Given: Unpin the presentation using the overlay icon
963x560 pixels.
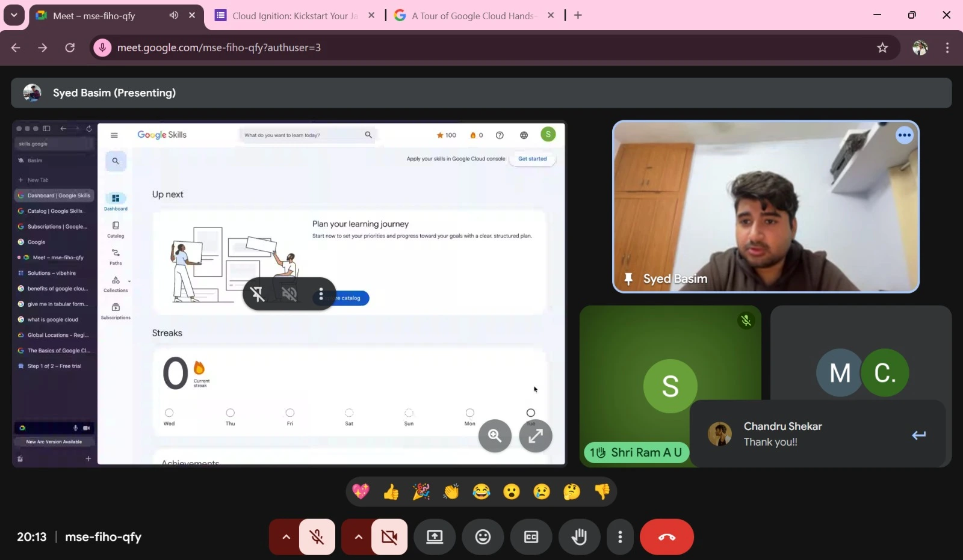Looking at the screenshot, I should click(x=258, y=294).
